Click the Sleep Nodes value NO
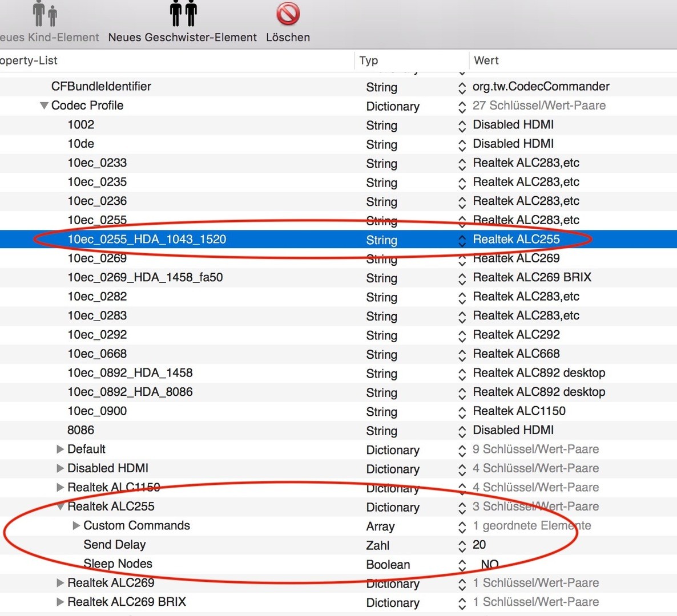This screenshot has height=616, width=677. [490, 564]
